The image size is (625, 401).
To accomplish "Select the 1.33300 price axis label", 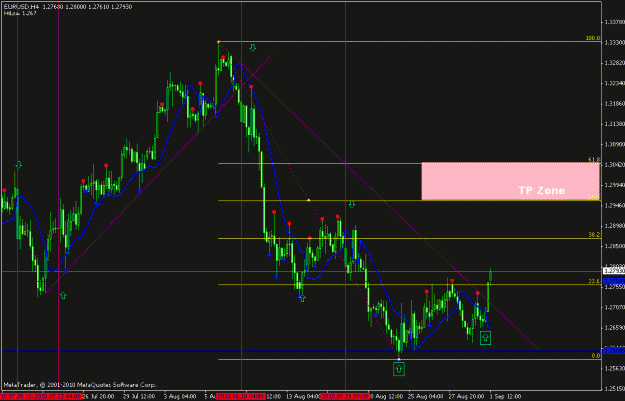I will pos(614,42).
